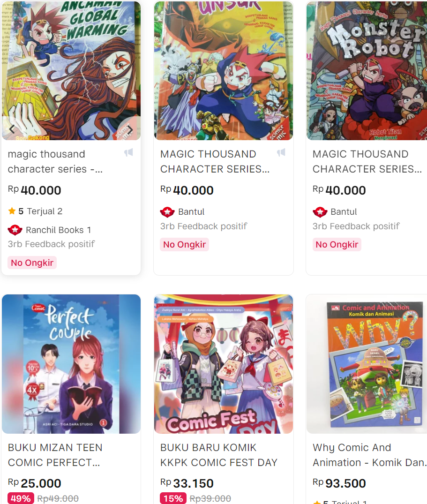
Task: Click the next image arrow on first product
Action: click(130, 129)
